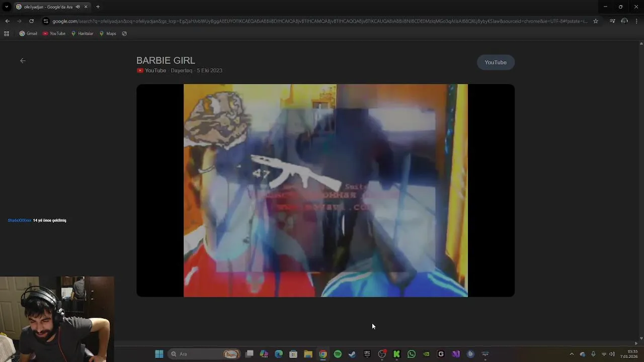This screenshot has width=644, height=362.
Task: Open the YouTube bookmark
Action: 54,34
